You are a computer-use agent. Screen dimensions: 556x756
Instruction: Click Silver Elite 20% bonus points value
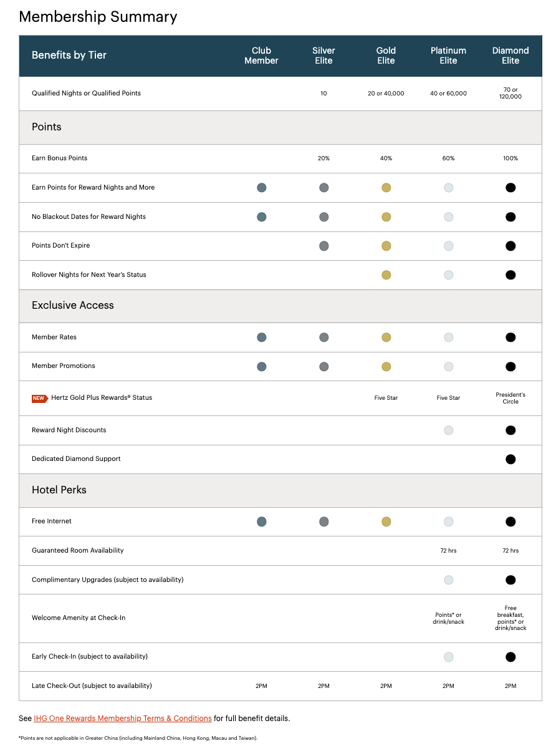(324, 158)
